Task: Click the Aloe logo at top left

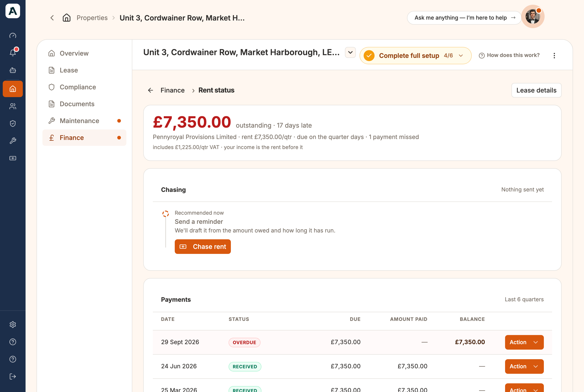Action: click(13, 11)
